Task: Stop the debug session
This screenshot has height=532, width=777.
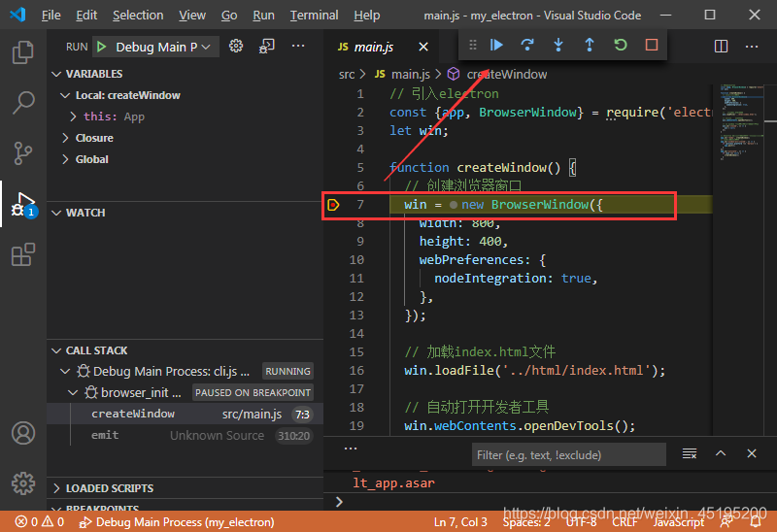Action: click(652, 45)
